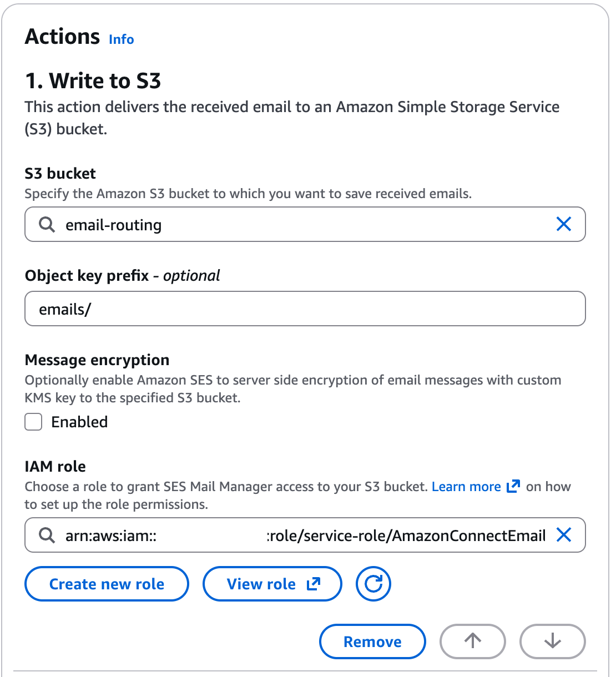Click the "1. Write to S3" heading
Viewport: 616px width, 677px height.
(93, 81)
